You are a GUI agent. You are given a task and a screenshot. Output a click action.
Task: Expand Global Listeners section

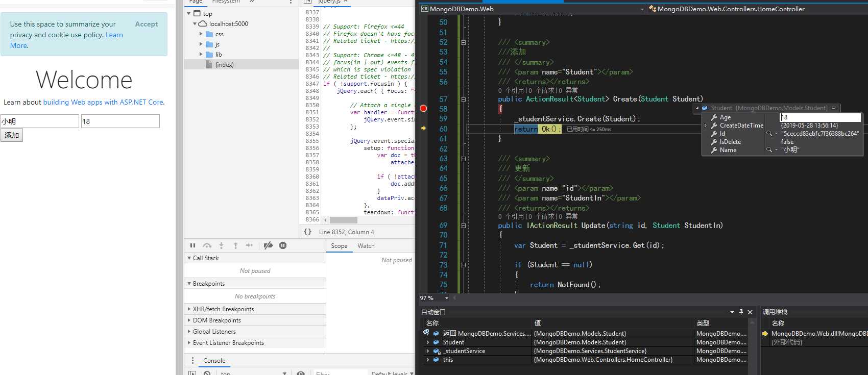pyautogui.click(x=189, y=332)
